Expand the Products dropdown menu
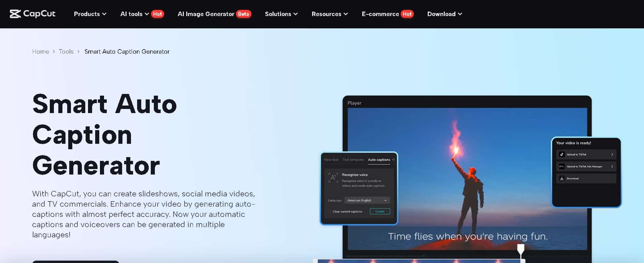This screenshot has width=644, height=263. click(x=90, y=14)
